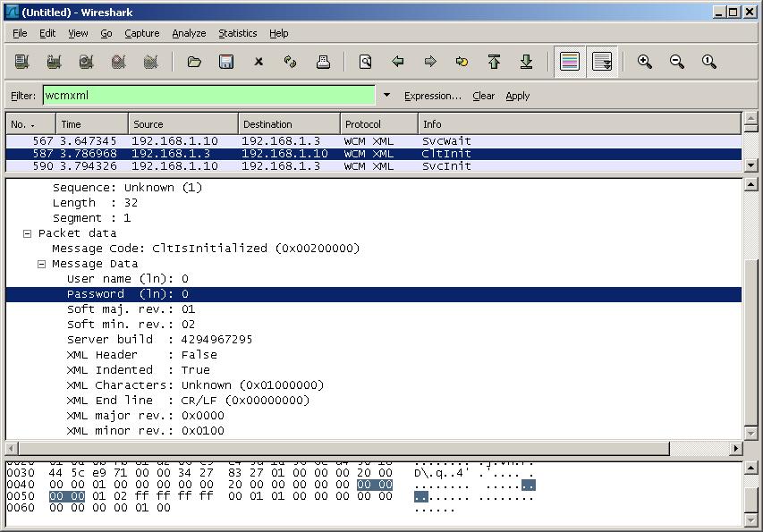Click the details pane vertical scrollbar down arrow

click(x=750, y=434)
